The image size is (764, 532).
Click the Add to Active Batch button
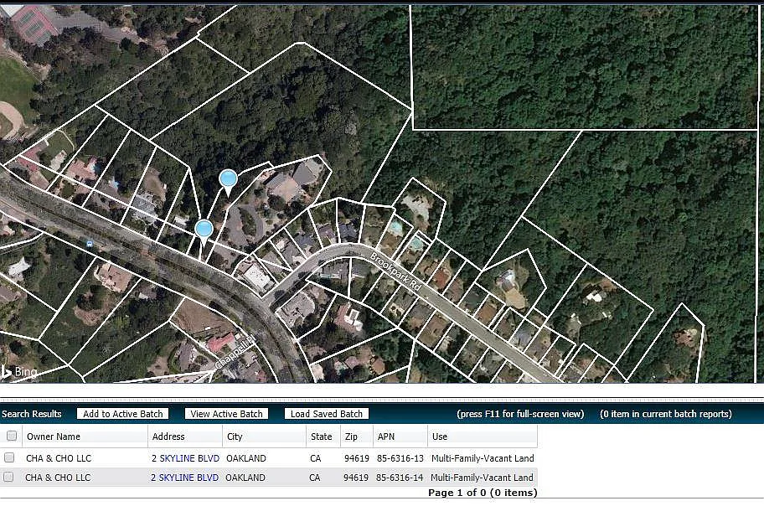coord(123,414)
